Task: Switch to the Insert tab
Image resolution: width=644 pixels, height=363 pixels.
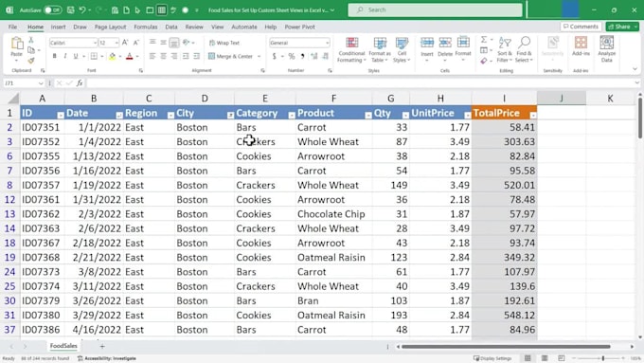Action: pyautogui.click(x=59, y=27)
